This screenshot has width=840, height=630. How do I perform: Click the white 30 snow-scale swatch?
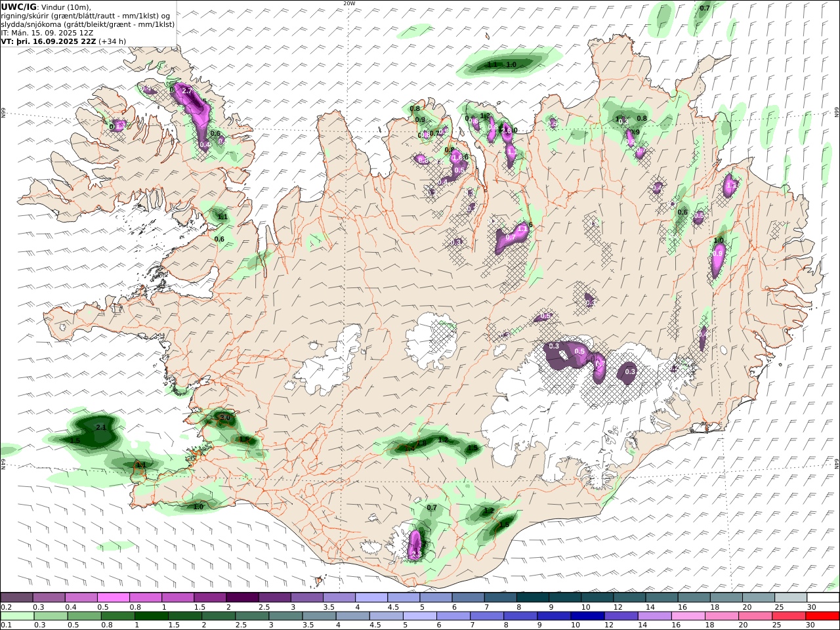[x=823, y=598]
